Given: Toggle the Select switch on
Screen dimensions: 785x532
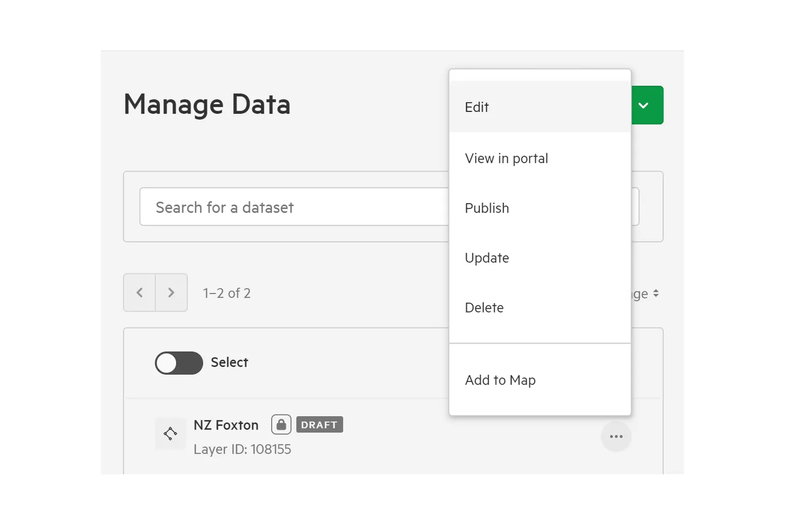Looking at the screenshot, I should [179, 363].
